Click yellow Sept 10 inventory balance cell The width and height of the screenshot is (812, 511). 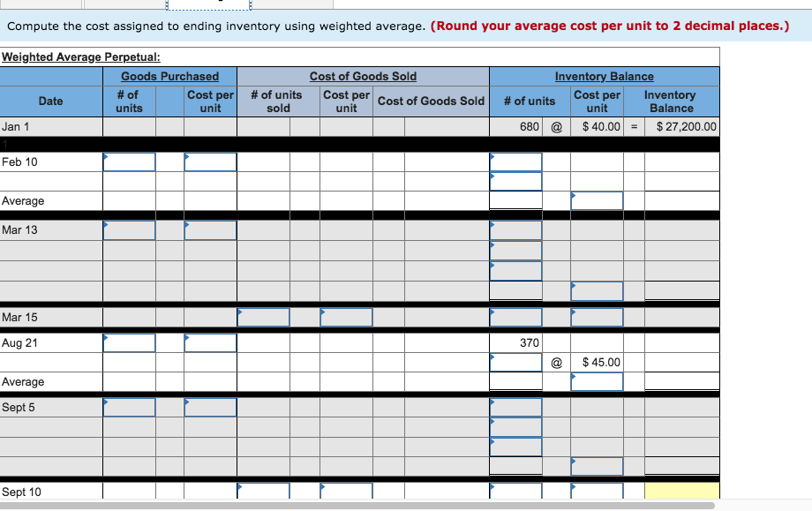(x=682, y=492)
